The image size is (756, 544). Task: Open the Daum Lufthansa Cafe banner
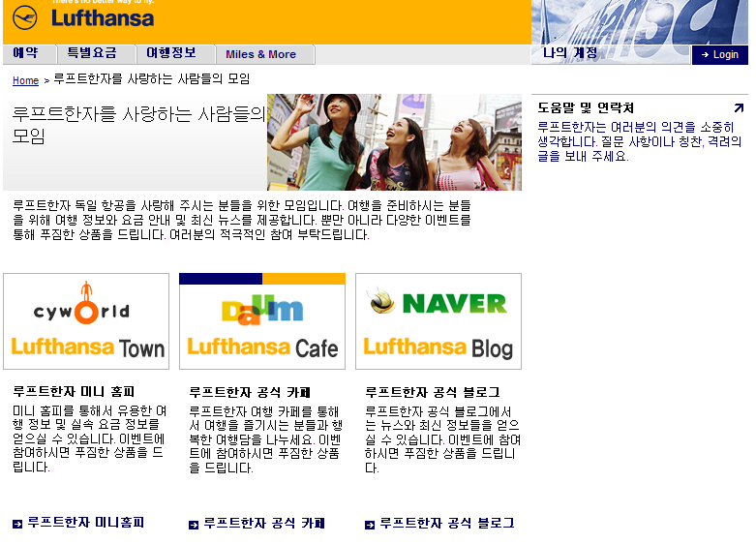coord(262,321)
